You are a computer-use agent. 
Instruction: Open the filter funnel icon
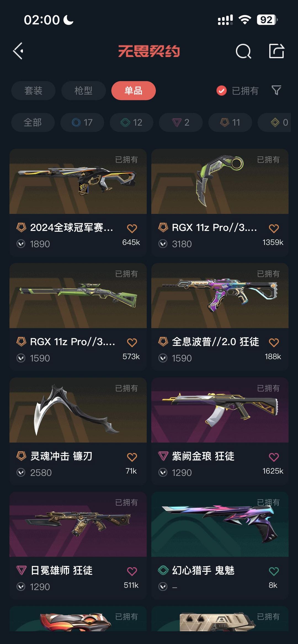coord(276,90)
